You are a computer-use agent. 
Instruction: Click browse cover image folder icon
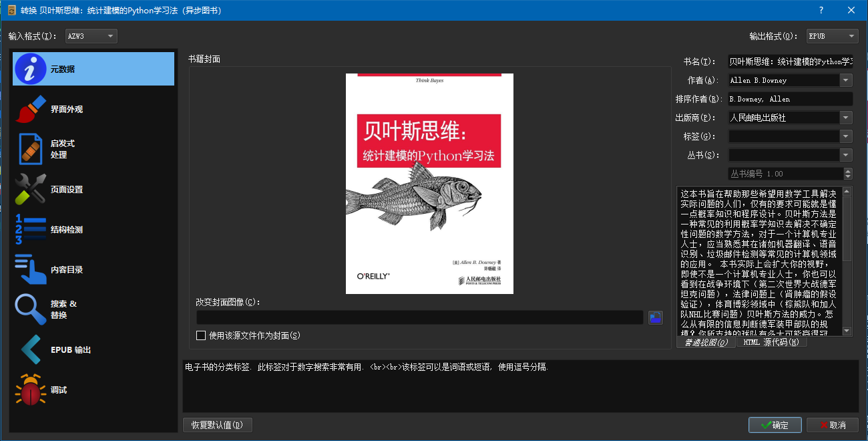[656, 317]
